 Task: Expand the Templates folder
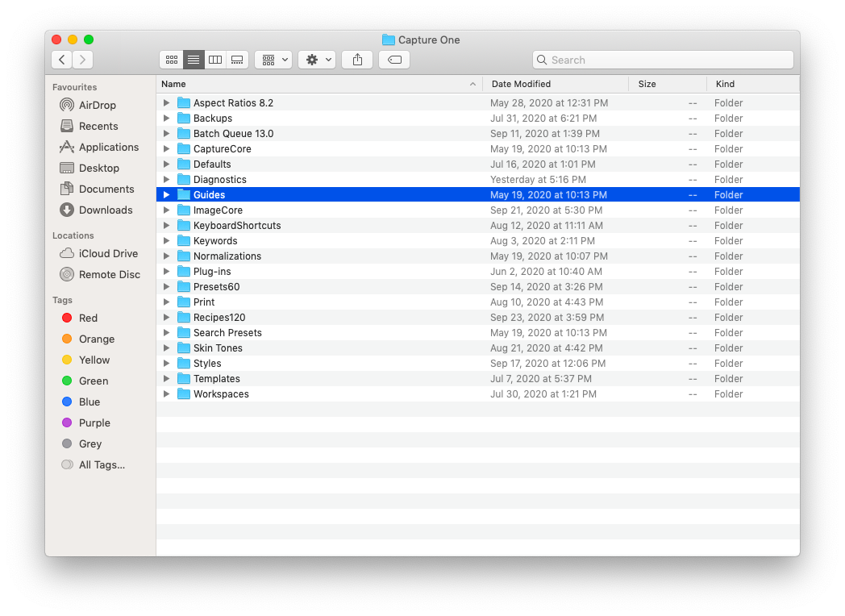[167, 379]
